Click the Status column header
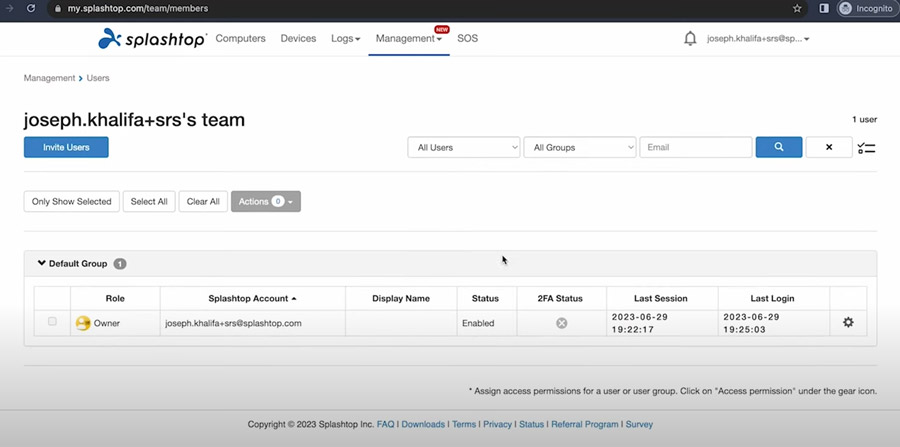 (x=485, y=298)
